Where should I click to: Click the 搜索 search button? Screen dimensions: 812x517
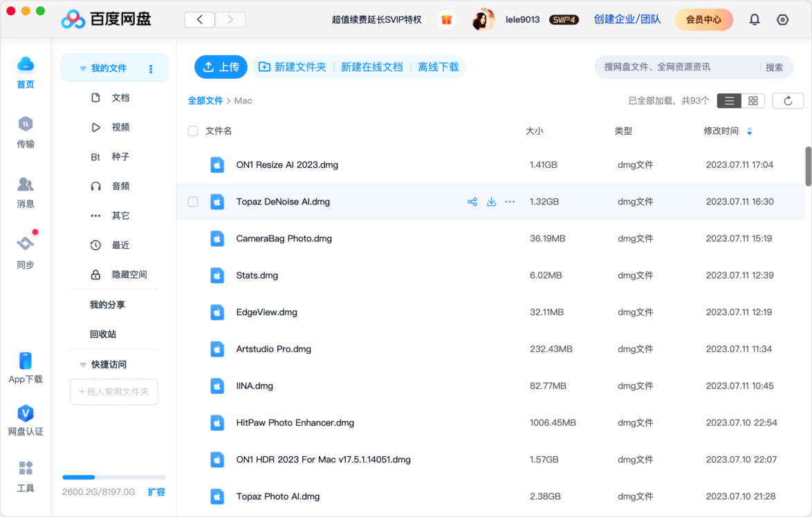774,67
